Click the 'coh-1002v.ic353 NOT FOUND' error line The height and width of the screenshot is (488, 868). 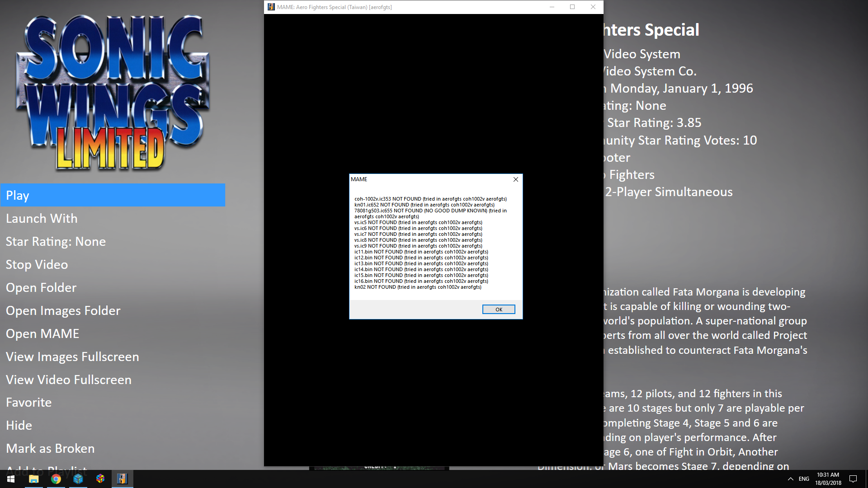430,199
